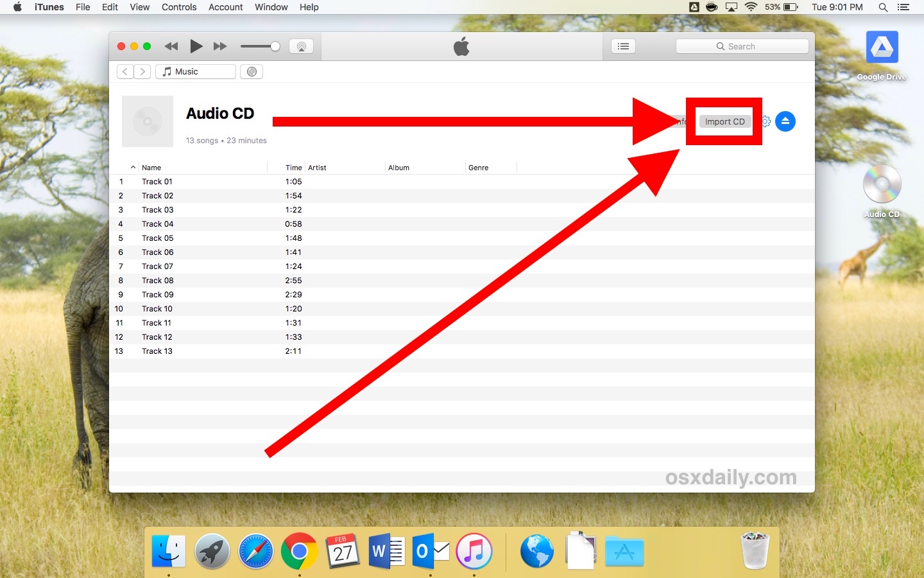This screenshot has width=924, height=578.
Task: Click the Import CD button
Action: [724, 121]
